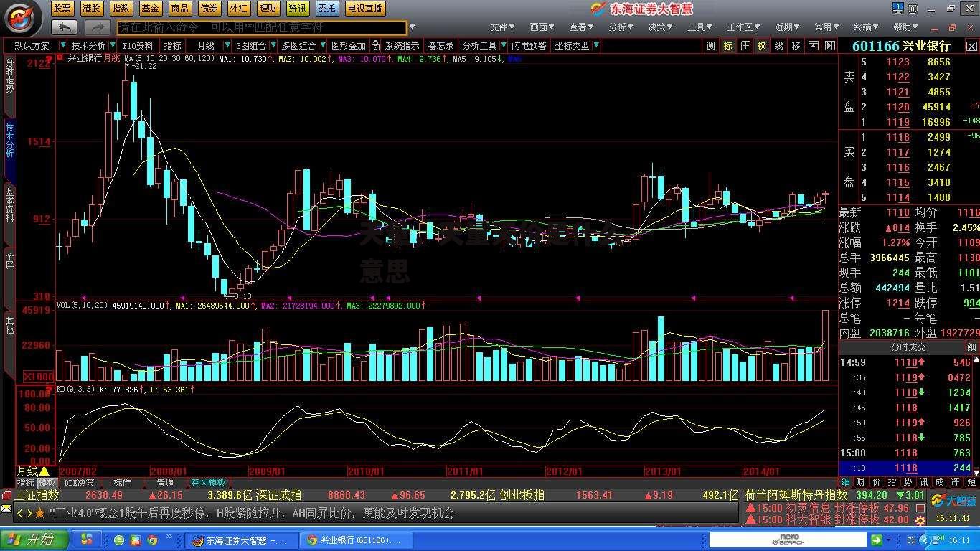Click the star icon in the news ticker
Screen dimensions: 980x551
coord(39,513)
